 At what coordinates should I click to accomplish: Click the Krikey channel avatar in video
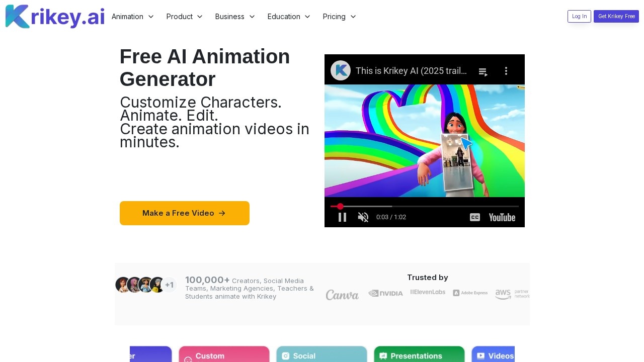(x=341, y=71)
